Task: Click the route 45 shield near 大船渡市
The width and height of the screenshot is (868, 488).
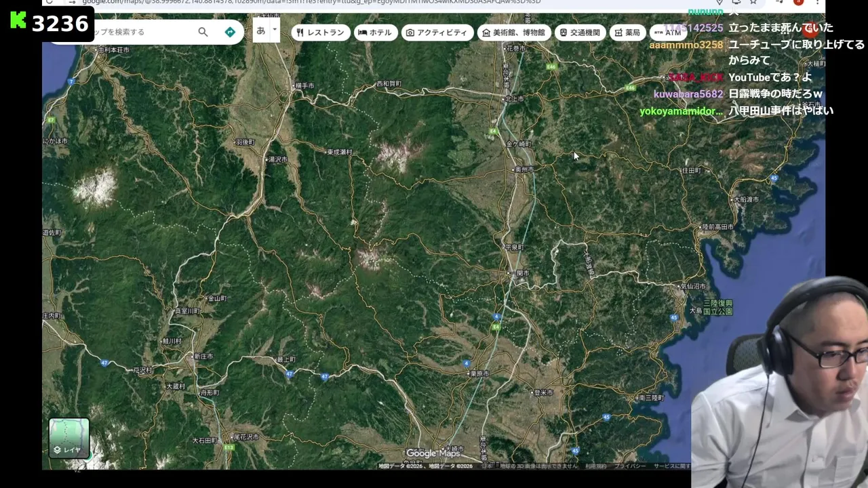Action: (x=774, y=178)
